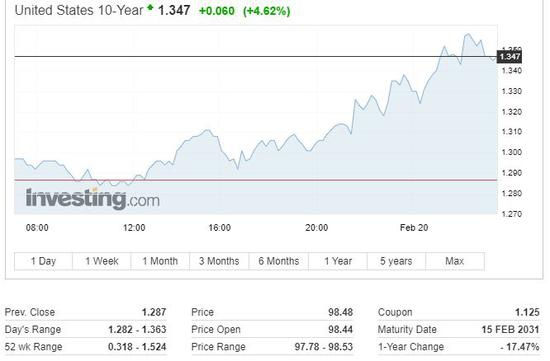Select 6 Months time range
The width and height of the screenshot is (550, 361).
pos(279,261)
